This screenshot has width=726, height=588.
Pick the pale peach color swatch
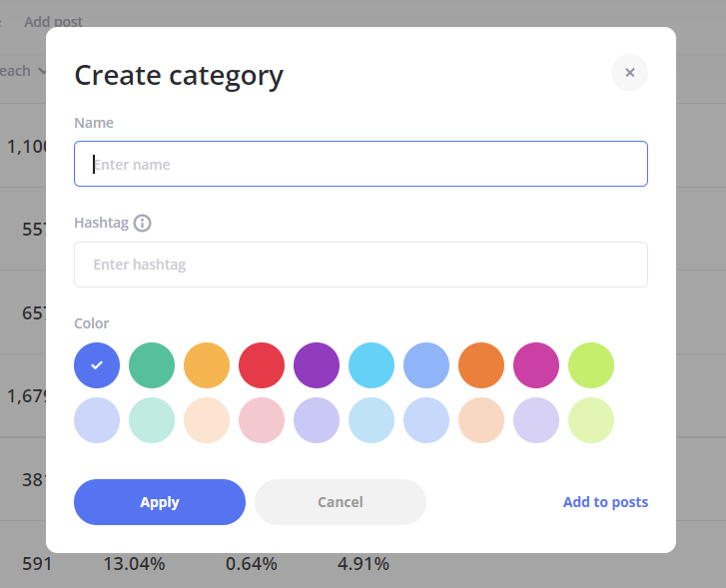click(207, 420)
